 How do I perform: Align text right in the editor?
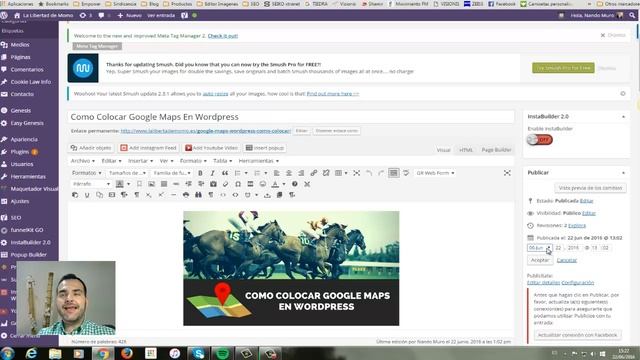(x=301, y=173)
